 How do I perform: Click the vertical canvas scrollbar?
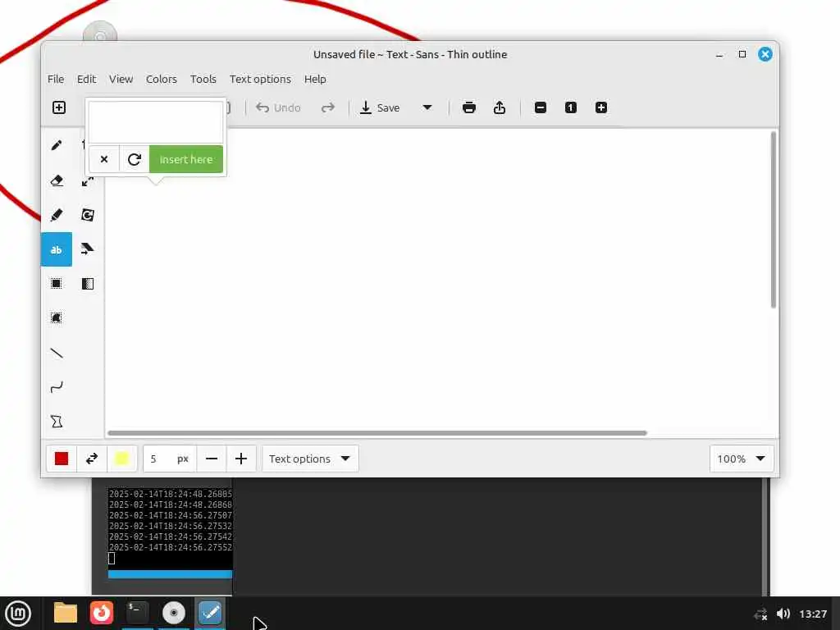[x=773, y=220]
